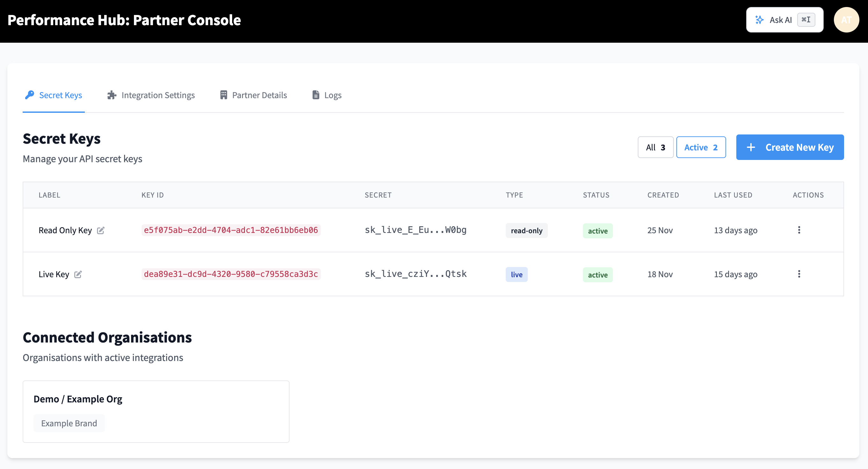Click the ⌘I shortcut badge

click(806, 20)
